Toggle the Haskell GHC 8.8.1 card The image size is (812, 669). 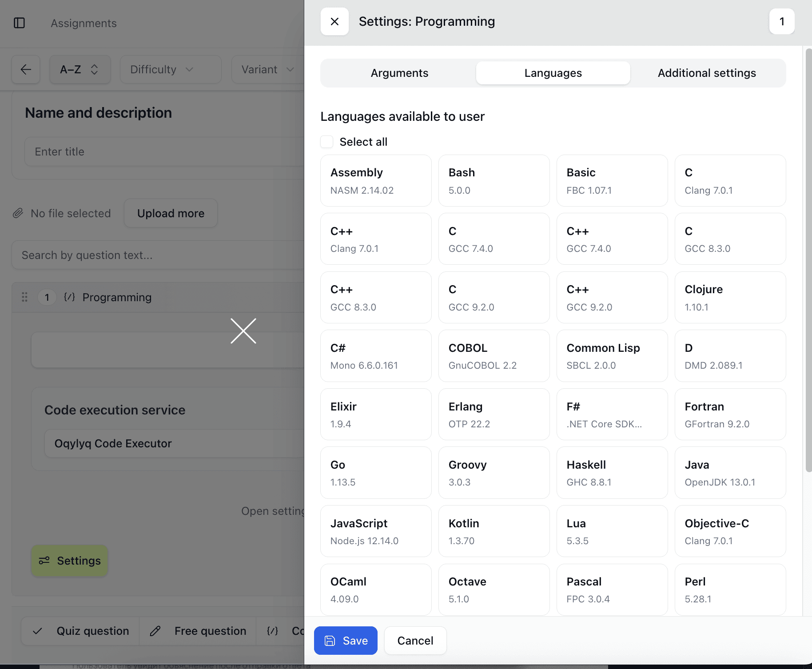point(612,473)
